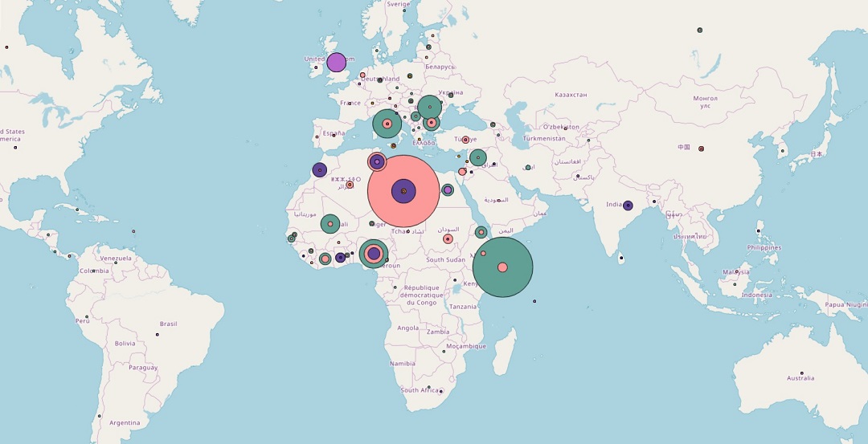Click the green bubble over Mali
868x444 pixels.
[330, 224]
